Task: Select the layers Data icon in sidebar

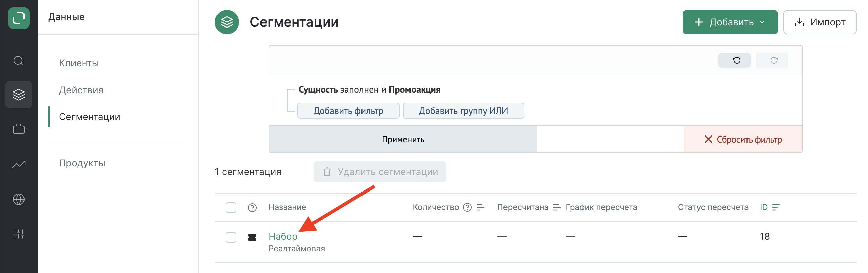Action: click(18, 95)
